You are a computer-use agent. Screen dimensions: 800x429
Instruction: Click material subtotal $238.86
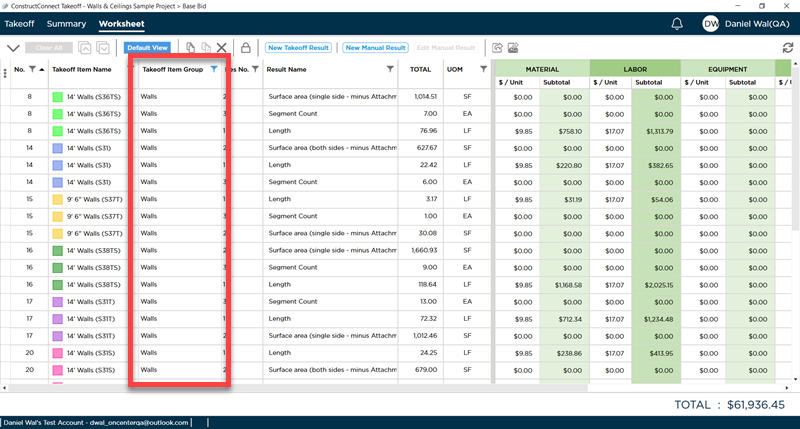[x=569, y=353]
